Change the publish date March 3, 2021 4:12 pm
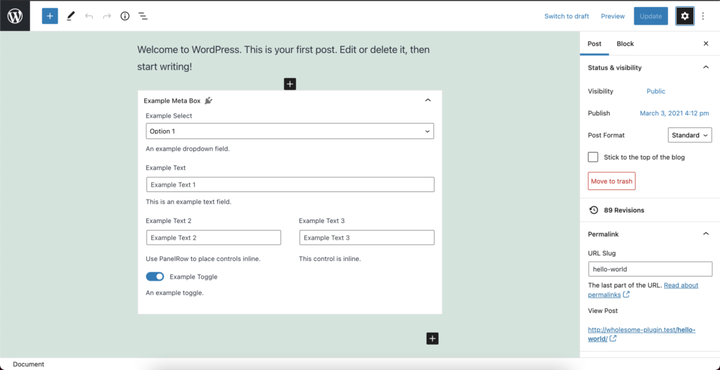This screenshot has width=720, height=370. (x=674, y=113)
